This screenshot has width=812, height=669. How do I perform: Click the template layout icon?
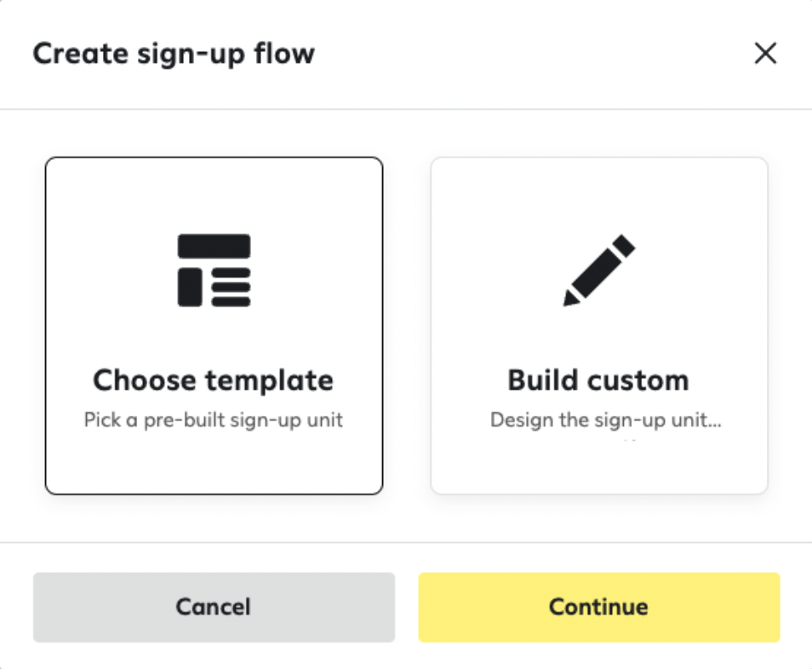[x=214, y=271]
